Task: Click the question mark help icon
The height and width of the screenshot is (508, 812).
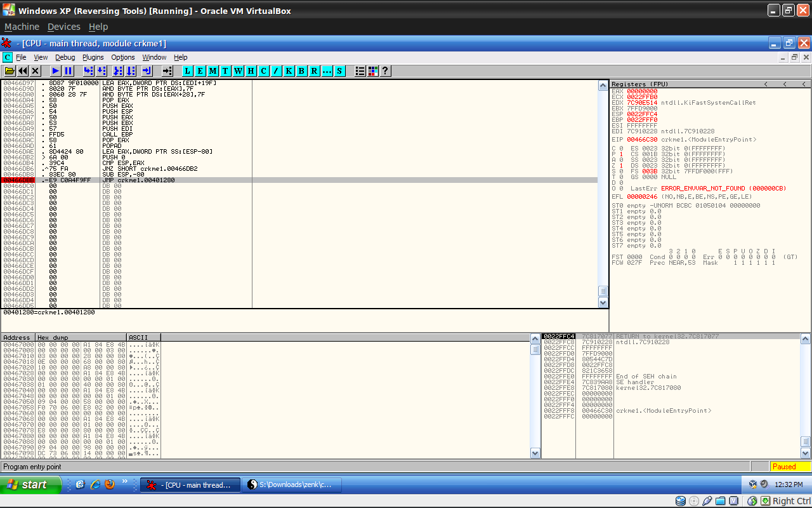Action: (385, 71)
